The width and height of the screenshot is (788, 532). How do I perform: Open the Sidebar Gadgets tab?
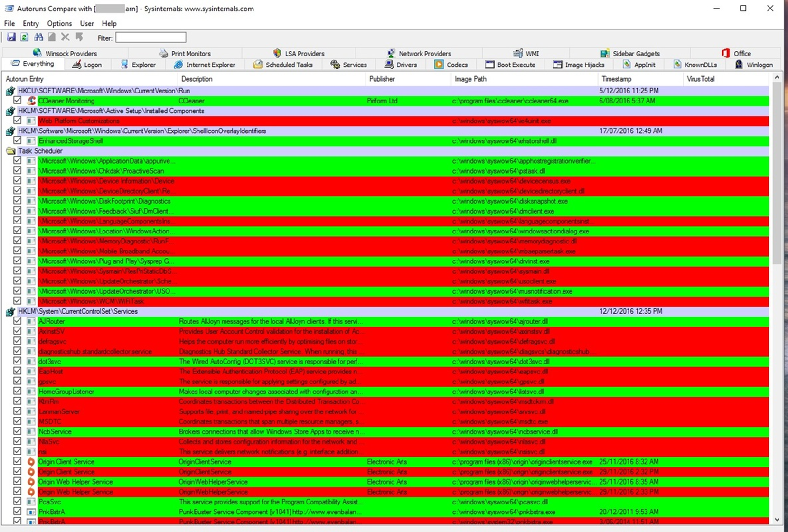point(630,53)
